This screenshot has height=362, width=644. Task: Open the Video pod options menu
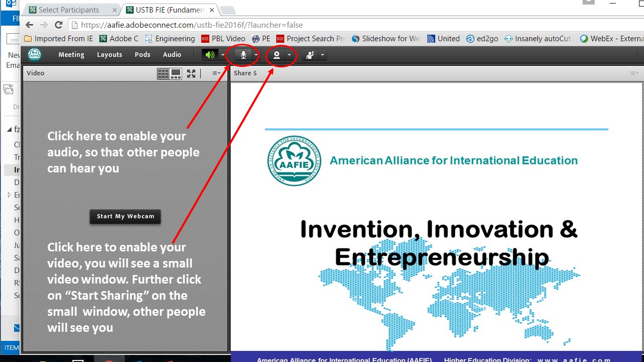(x=216, y=73)
